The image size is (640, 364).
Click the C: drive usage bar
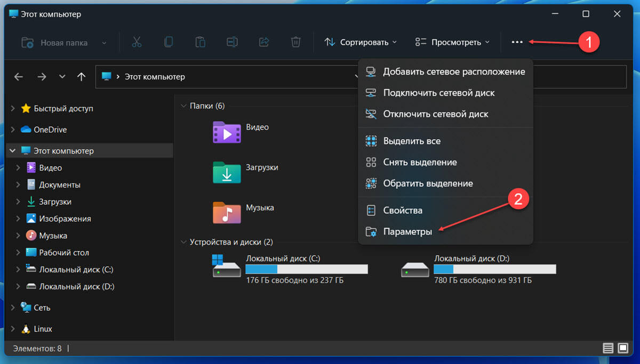307,269
